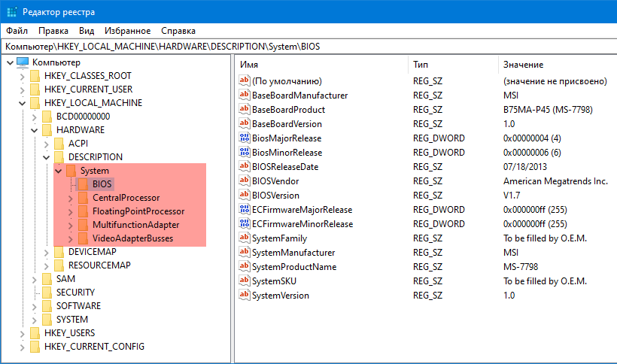Collapse the HKEY_LOCAL_MACHINE tree node
617x364 pixels.
[21, 103]
